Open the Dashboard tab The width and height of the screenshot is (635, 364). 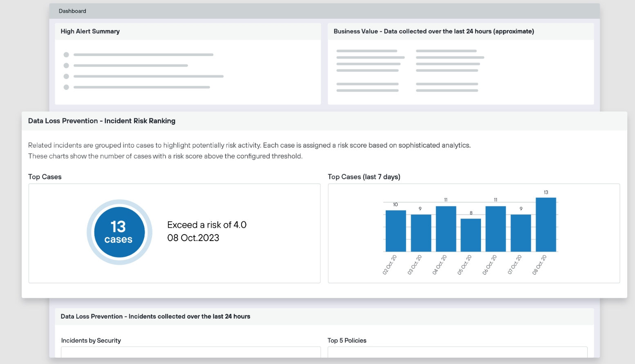[x=72, y=11]
